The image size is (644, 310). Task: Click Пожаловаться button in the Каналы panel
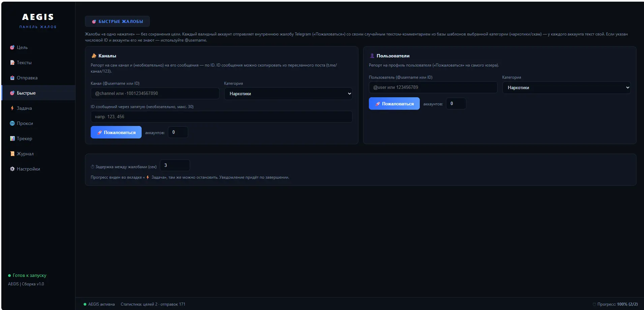pyautogui.click(x=116, y=132)
